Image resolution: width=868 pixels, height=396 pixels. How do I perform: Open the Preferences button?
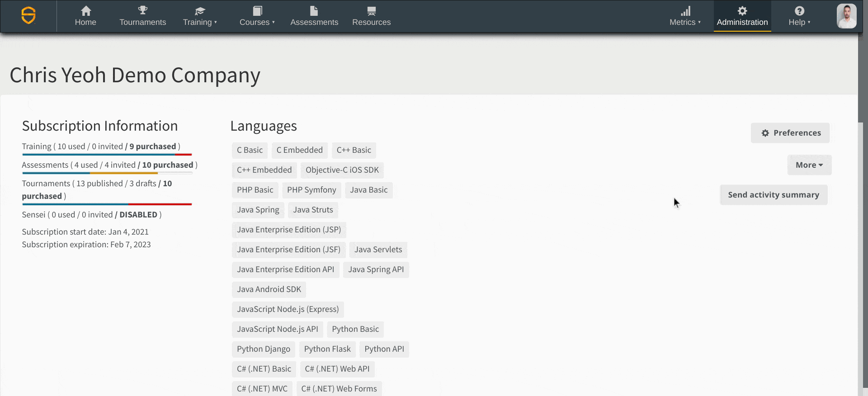(790, 133)
